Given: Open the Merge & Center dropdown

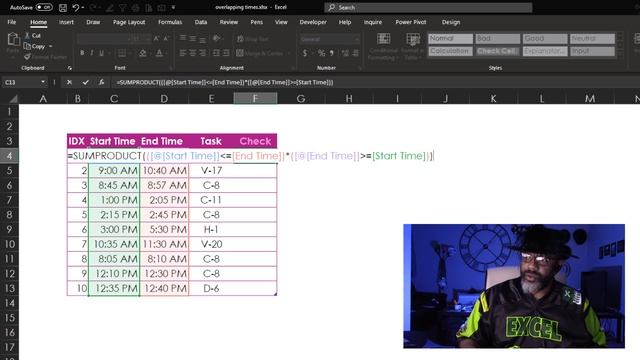Looking at the screenshot, I should 289,53.
